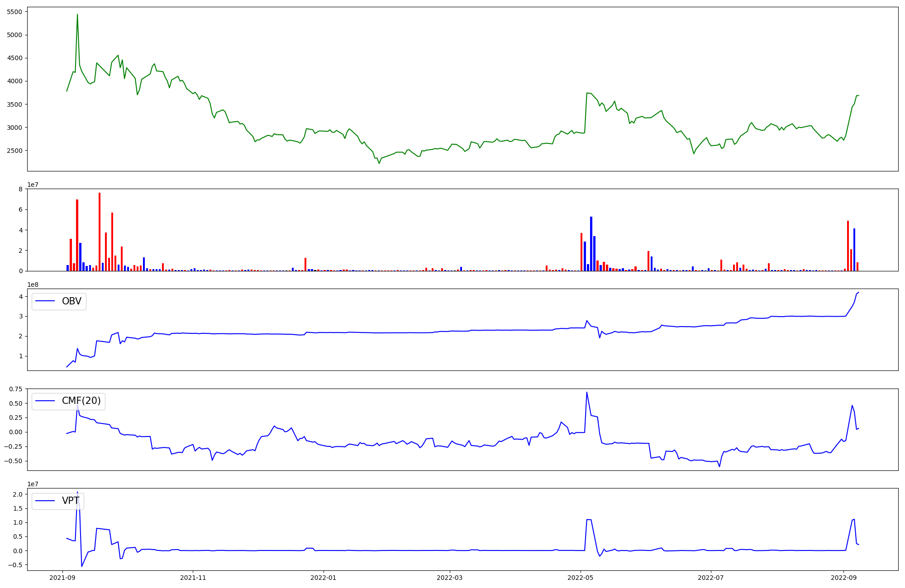The height and width of the screenshot is (588, 905).
Task: Click the lowest price point in early 2022
Action: click(379, 163)
